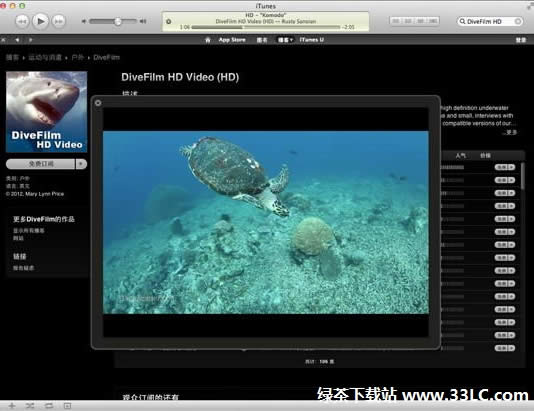Open the iTunes U tab
Screen dimensions: 534x411
point(312,40)
